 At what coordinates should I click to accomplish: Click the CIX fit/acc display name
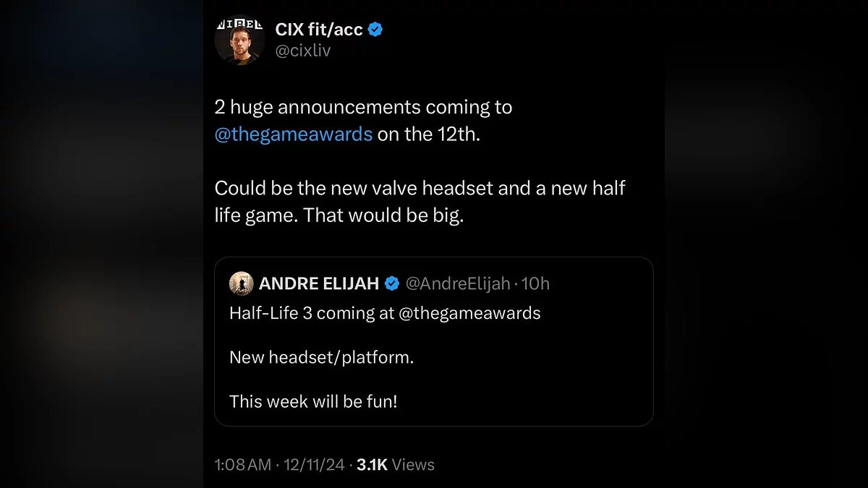click(319, 30)
